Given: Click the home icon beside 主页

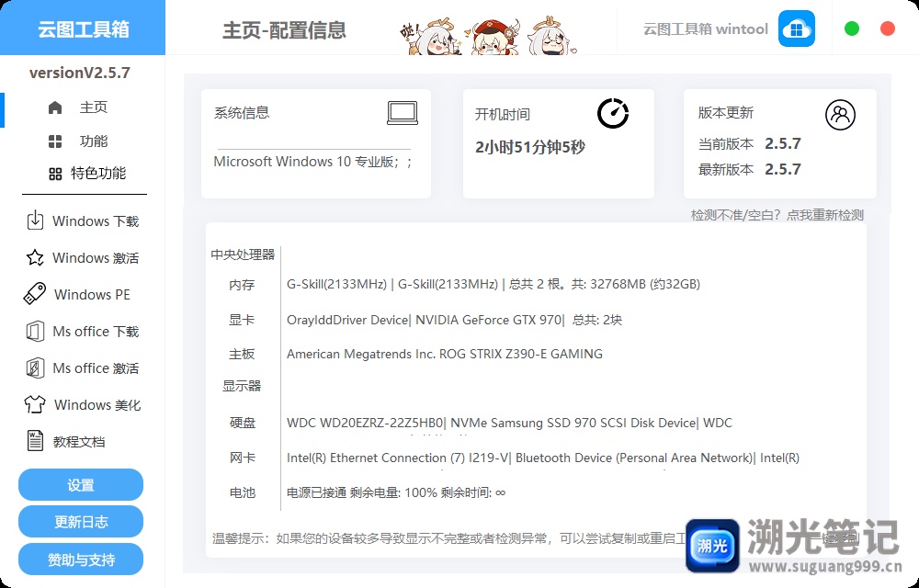Looking at the screenshot, I should (55, 107).
